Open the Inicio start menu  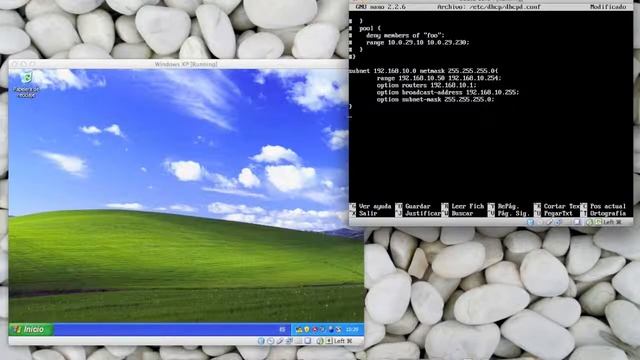tap(31, 329)
